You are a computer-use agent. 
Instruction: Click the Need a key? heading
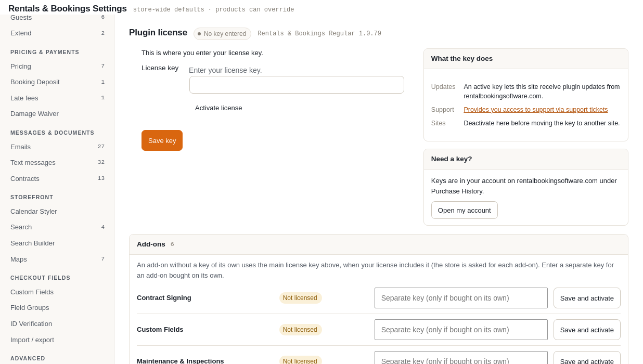(x=452, y=159)
